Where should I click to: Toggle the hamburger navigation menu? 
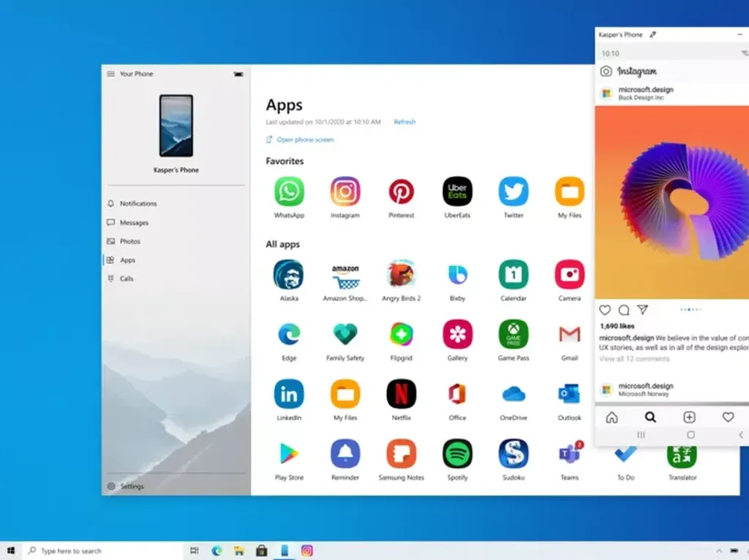pos(111,74)
